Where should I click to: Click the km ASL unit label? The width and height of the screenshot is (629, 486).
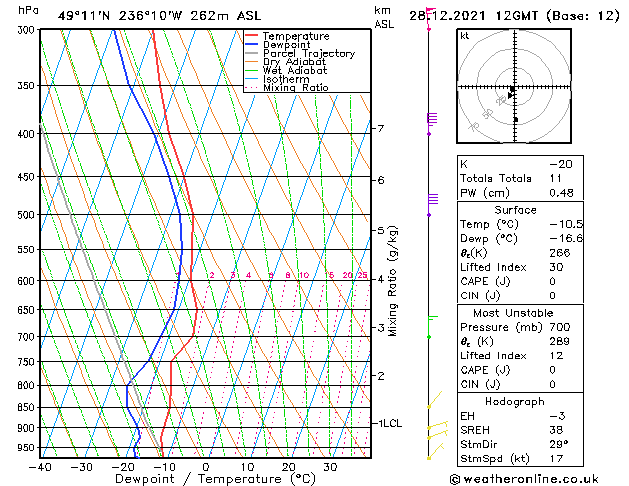click(x=384, y=17)
